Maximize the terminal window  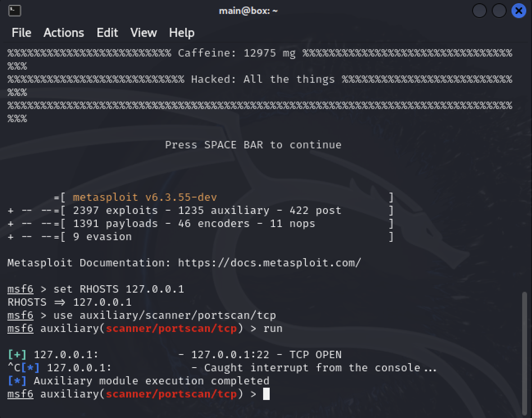(499, 11)
